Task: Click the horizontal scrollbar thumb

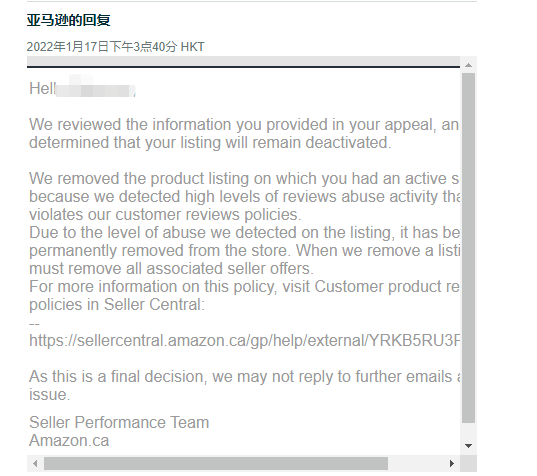Action: (216, 463)
